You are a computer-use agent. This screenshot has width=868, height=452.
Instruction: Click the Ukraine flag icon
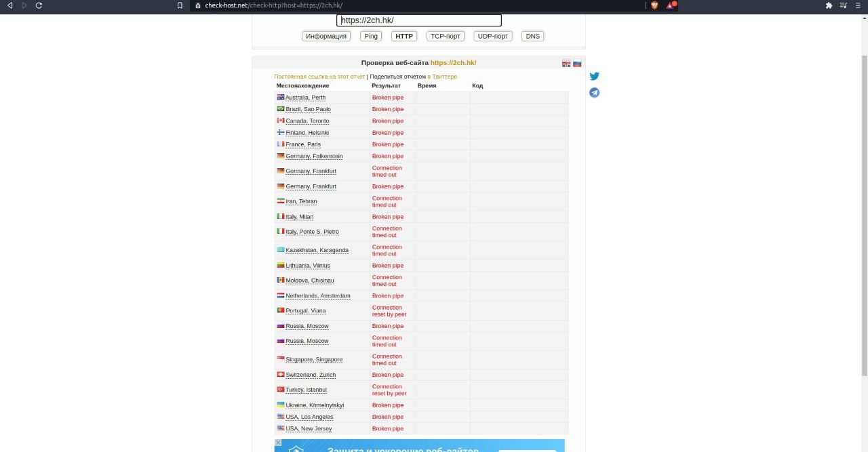(281, 405)
